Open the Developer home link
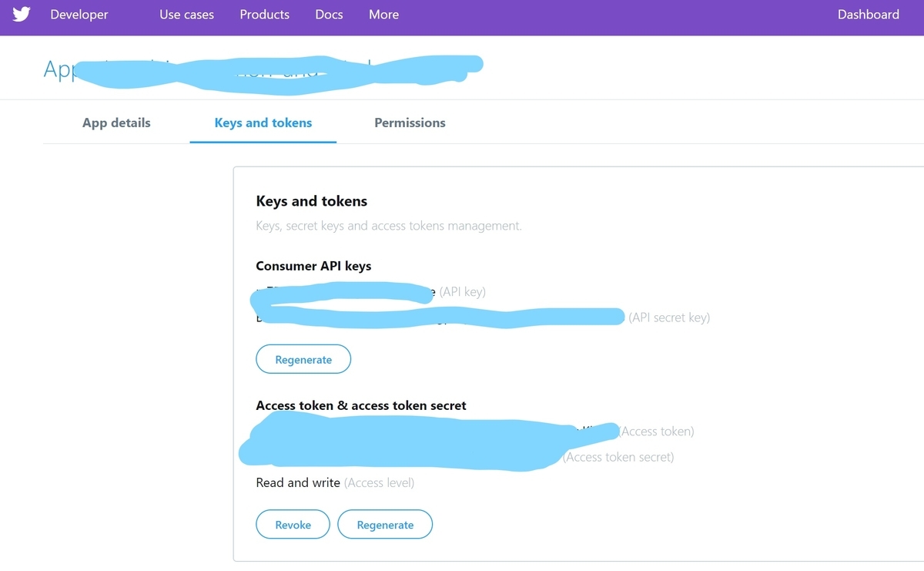924x571 pixels. pyautogui.click(x=79, y=15)
